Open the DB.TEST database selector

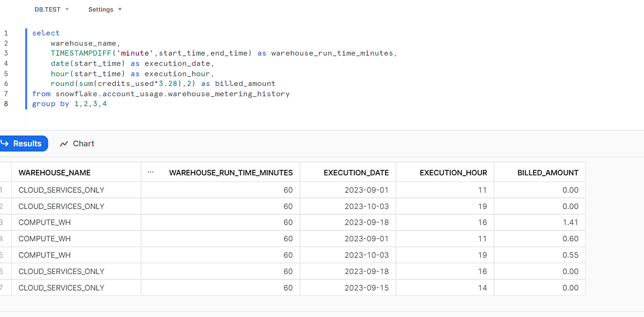[x=47, y=9]
